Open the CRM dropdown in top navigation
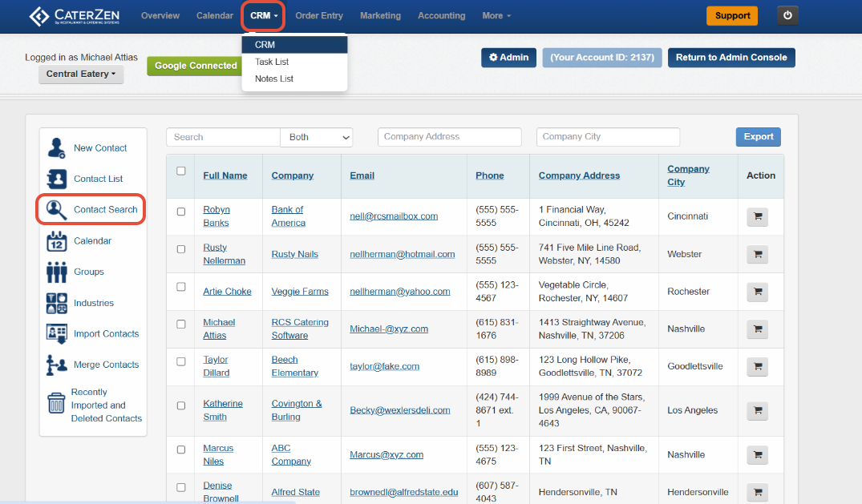Viewport: 862px width, 504px height. (x=263, y=16)
